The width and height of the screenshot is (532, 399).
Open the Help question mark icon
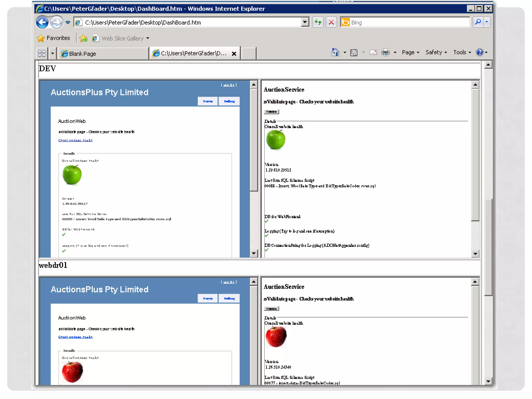click(x=480, y=52)
